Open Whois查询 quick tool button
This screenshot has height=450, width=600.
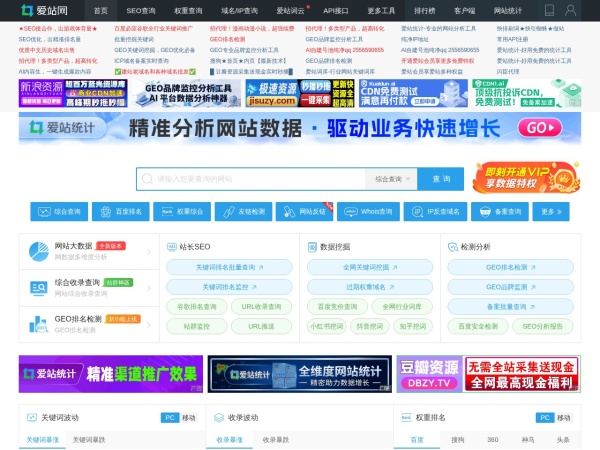pyautogui.click(x=368, y=212)
